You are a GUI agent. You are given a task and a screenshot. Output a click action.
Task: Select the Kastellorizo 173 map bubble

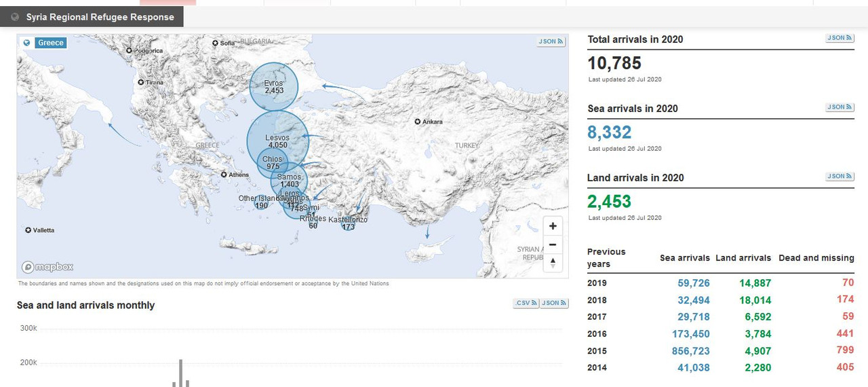coord(349,224)
